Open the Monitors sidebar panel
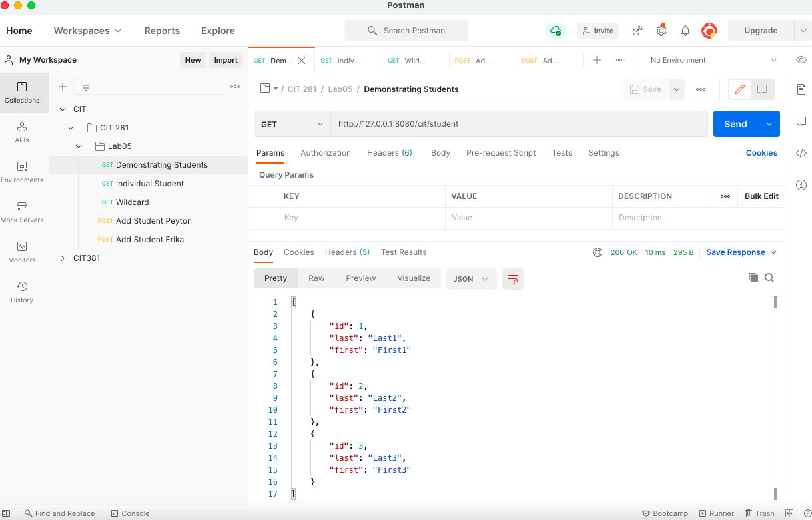Screen dimensions: 812x520 (x=22, y=252)
